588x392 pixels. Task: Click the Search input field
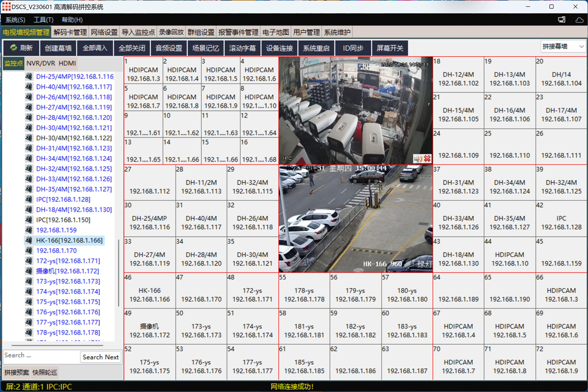[x=41, y=355]
